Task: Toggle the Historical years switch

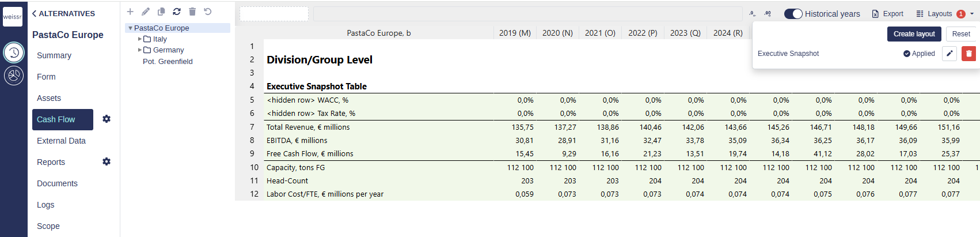Action: click(x=793, y=14)
